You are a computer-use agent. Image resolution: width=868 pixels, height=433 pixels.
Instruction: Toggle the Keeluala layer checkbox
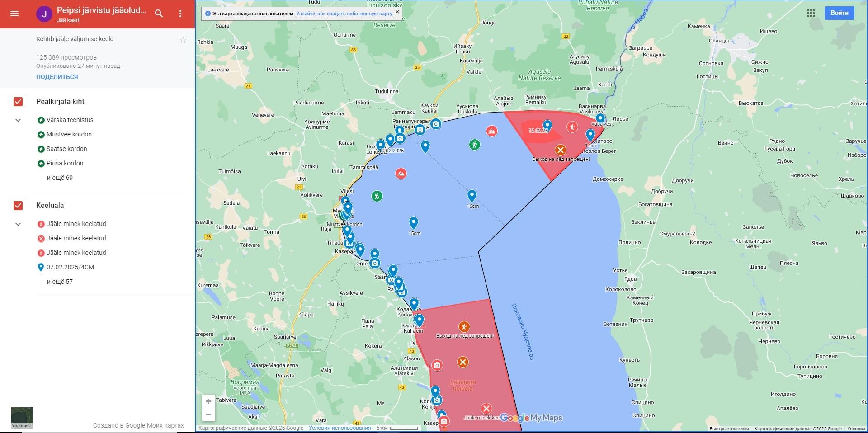point(18,206)
